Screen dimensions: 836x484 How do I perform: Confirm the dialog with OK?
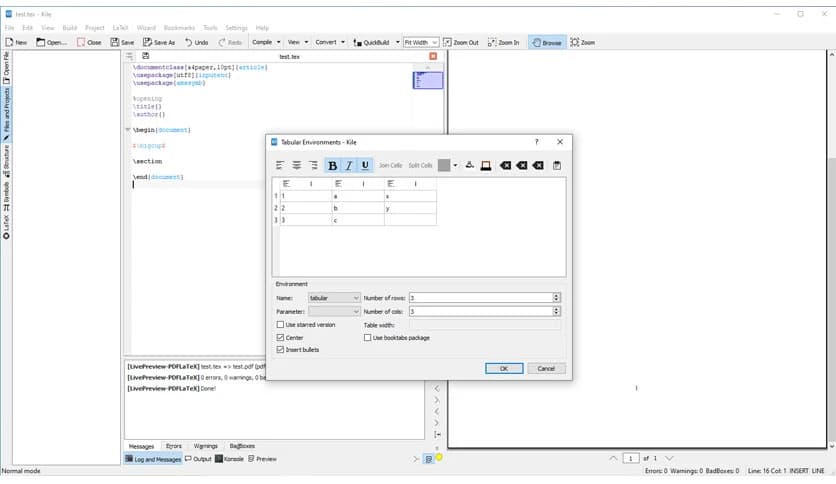pos(504,368)
